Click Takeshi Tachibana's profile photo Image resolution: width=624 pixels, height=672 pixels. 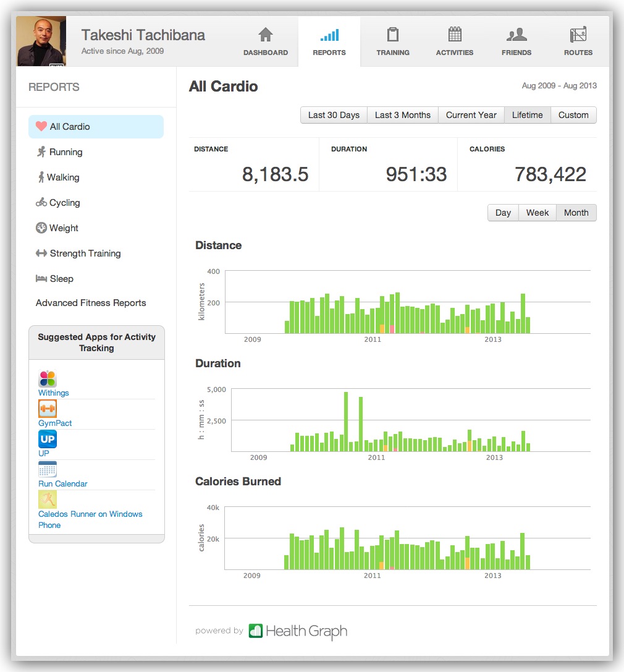click(x=41, y=41)
